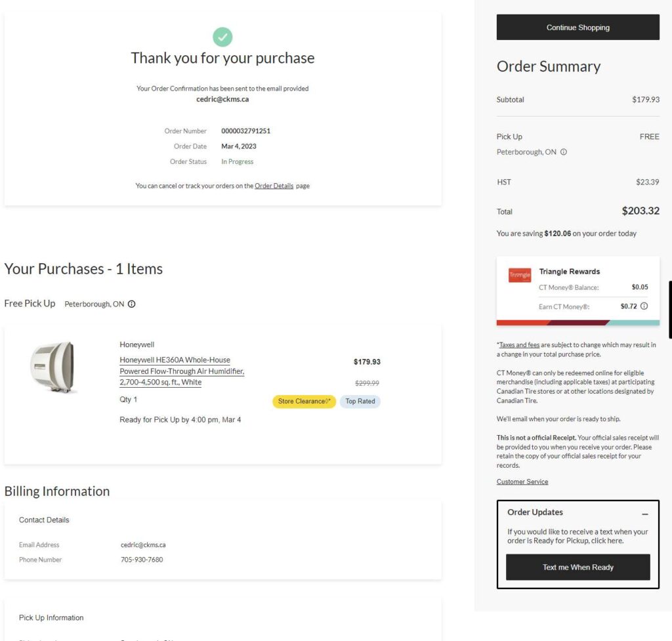Click info icon beside Peterborough in Order Summary
Screen dimensions: 672x641
click(564, 152)
